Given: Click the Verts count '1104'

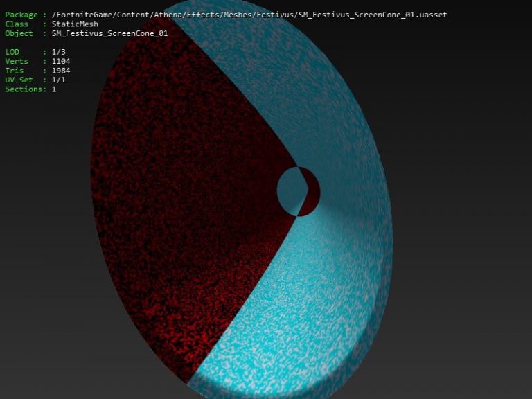Looking at the screenshot, I should pyautogui.click(x=61, y=62).
